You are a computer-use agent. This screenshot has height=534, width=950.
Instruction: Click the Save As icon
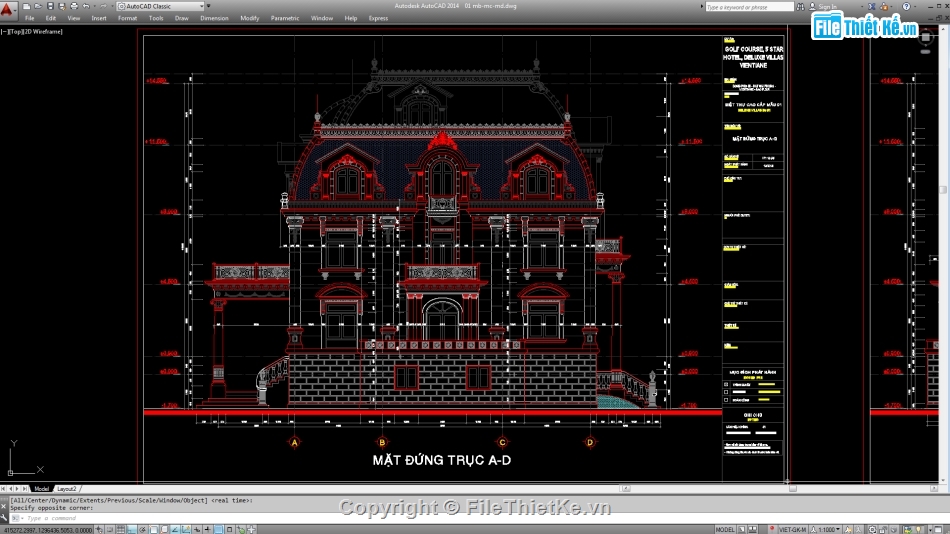(62, 6)
